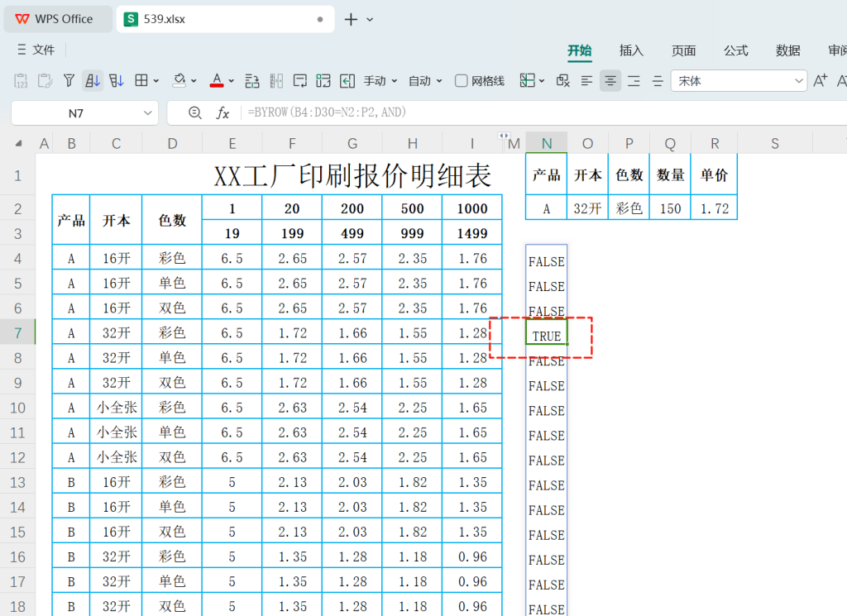The image size is (847, 616).
Task: Toggle the 网格线 gridlines checkbox
Action: (461, 81)
